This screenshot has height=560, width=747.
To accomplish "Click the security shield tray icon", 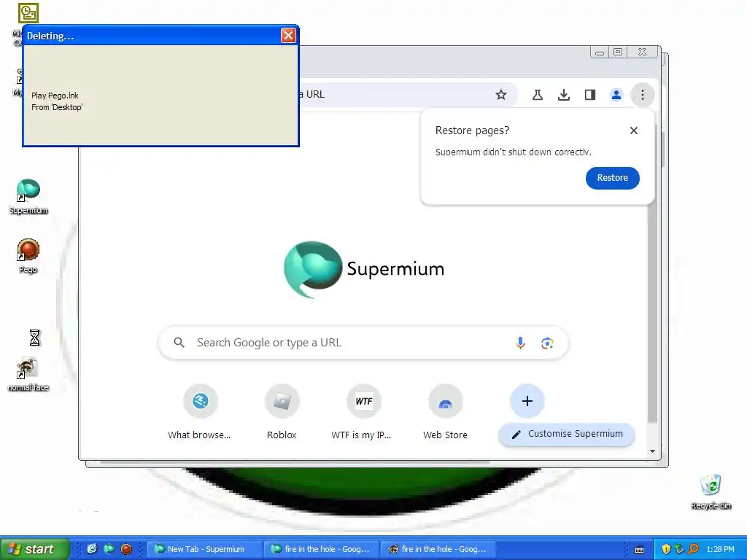I will click(x=666, y=549).
